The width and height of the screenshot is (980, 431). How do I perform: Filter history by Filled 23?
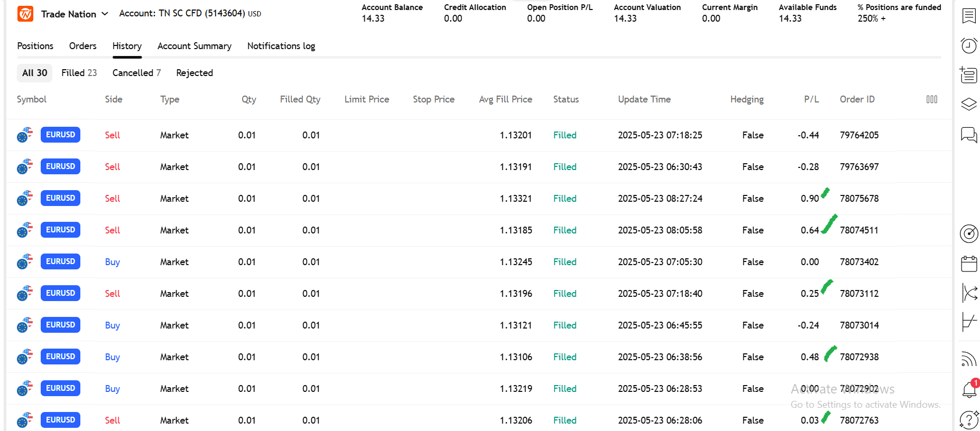(79, 73)
